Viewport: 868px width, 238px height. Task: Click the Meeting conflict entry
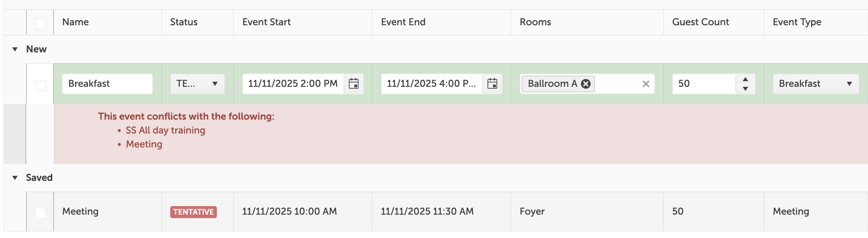[x=144, y=144]
